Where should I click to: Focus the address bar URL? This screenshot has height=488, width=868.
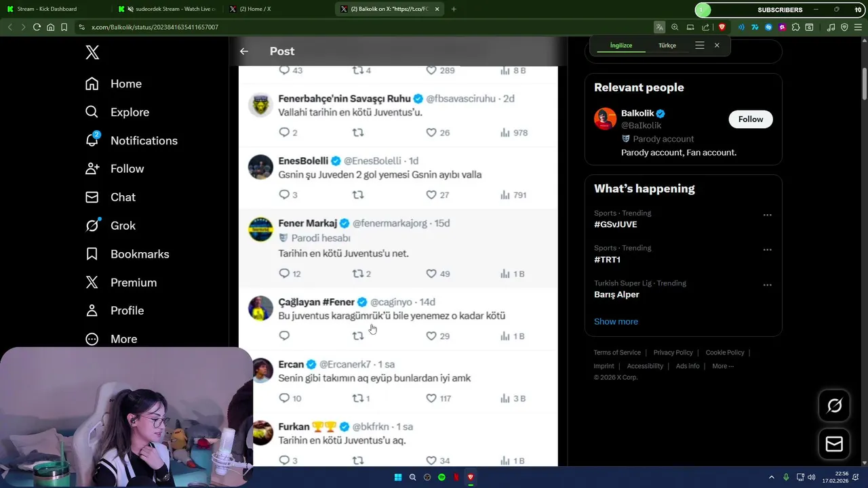155,27
